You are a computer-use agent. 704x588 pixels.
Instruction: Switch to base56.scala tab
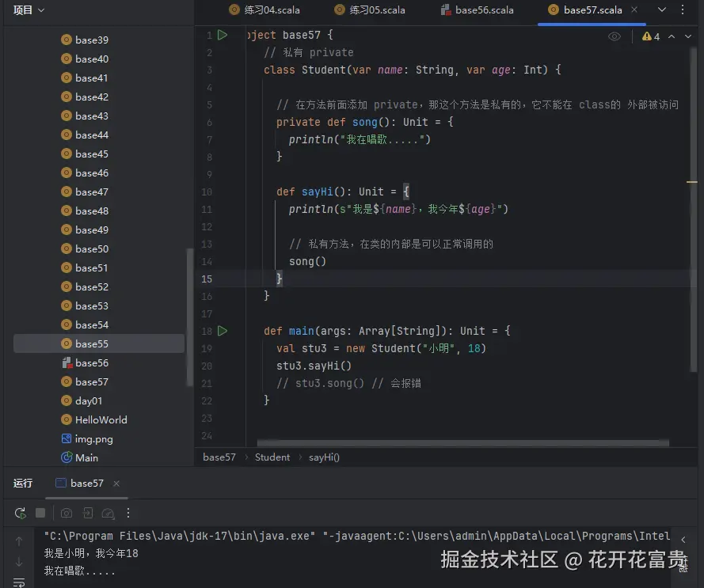click(x=477, y=9)
